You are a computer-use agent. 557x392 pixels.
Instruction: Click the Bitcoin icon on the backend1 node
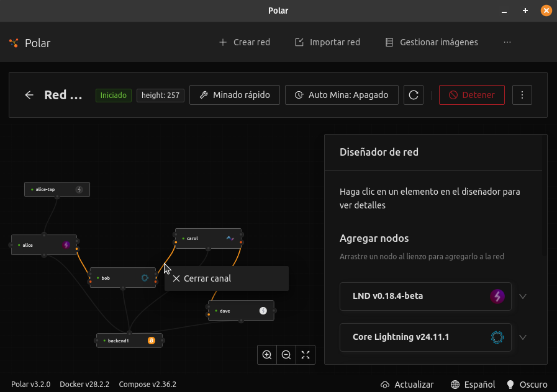pyautogui.click(x=151, y=341)
